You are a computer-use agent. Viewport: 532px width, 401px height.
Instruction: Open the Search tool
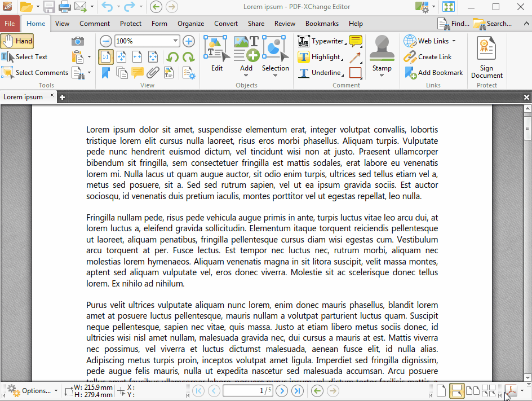coord(493,24)
